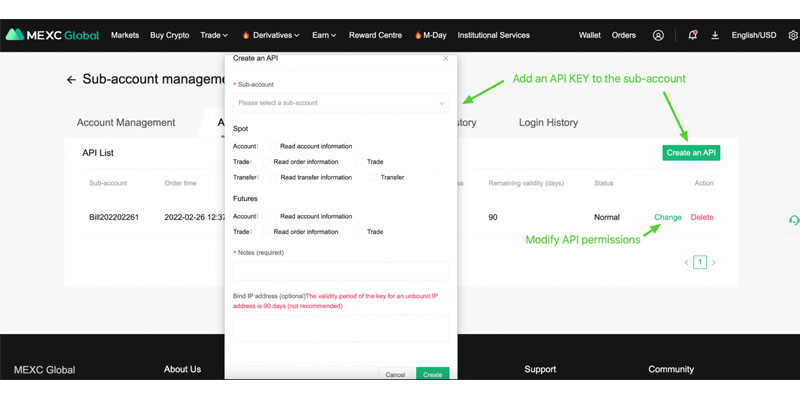Open Institutional Services
The image size is (800, 400).
coord(493,35)
